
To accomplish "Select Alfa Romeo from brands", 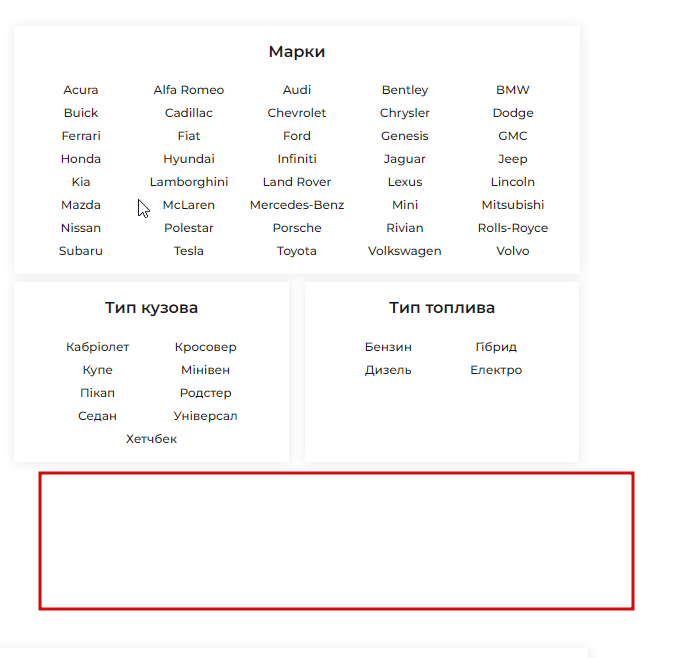I will coord(189,90).
